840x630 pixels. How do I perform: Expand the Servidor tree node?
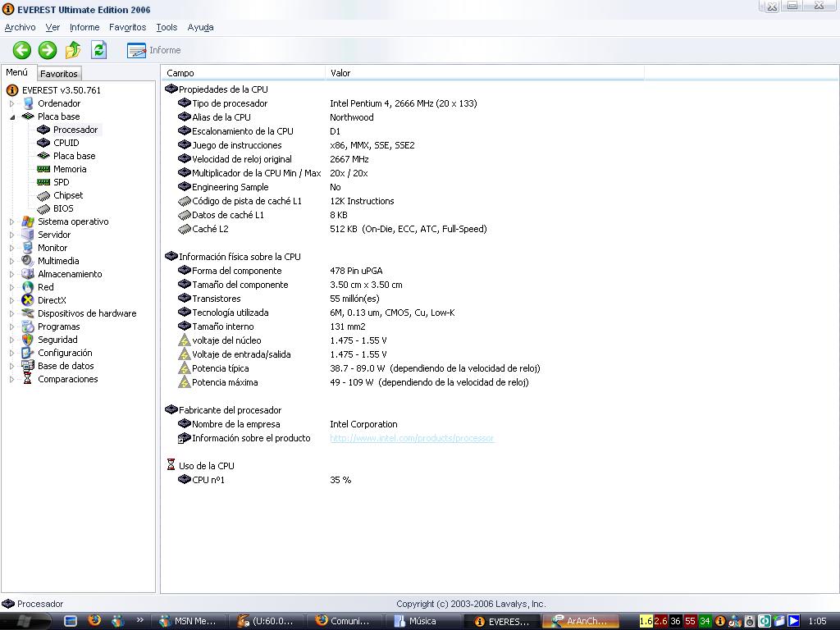pos(11,235)
